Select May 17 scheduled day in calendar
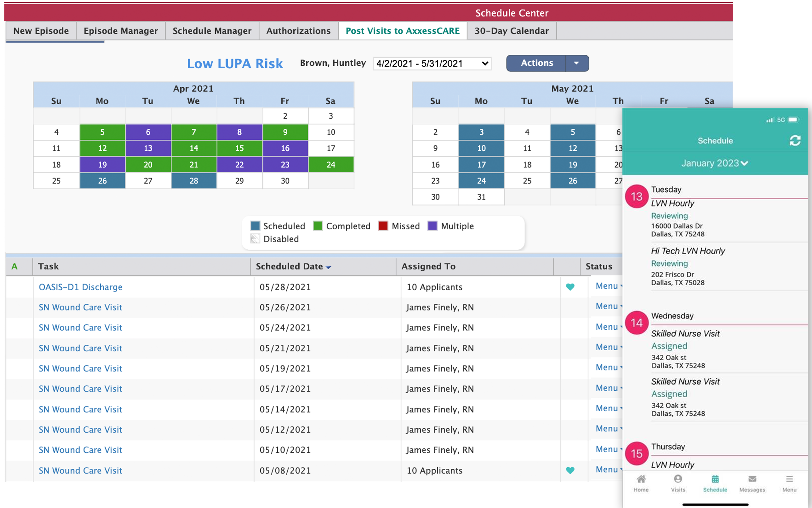The height and width of the screenshot is (508, 812). (x=481, y=165)
